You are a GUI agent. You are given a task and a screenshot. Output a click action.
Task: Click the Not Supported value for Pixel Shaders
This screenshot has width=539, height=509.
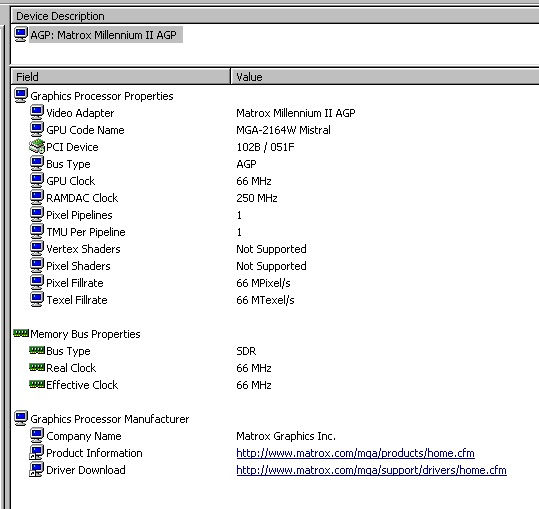[271, 266]
